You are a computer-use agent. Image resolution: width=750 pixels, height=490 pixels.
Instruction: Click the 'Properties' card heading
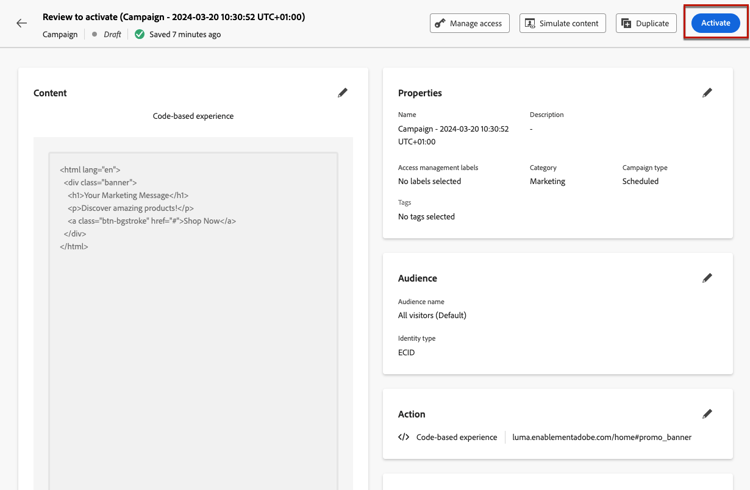[x=420, y=93]
